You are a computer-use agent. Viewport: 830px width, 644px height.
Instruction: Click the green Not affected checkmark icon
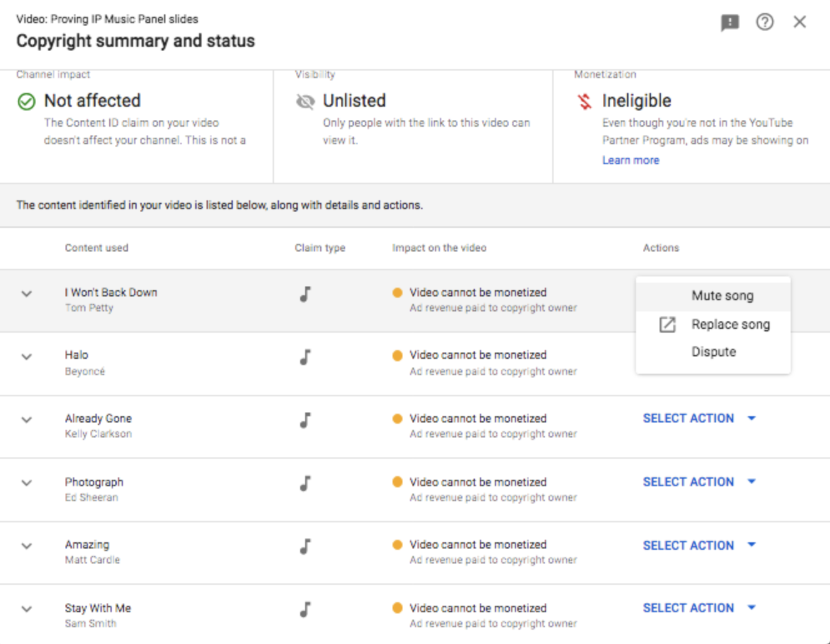26,101
